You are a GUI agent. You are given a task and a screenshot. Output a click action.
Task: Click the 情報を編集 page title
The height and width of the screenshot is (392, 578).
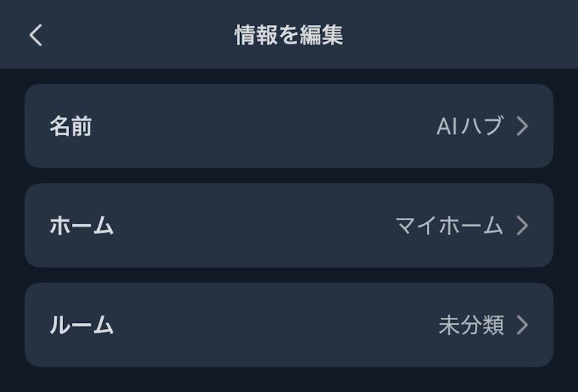tap(289, 35)
